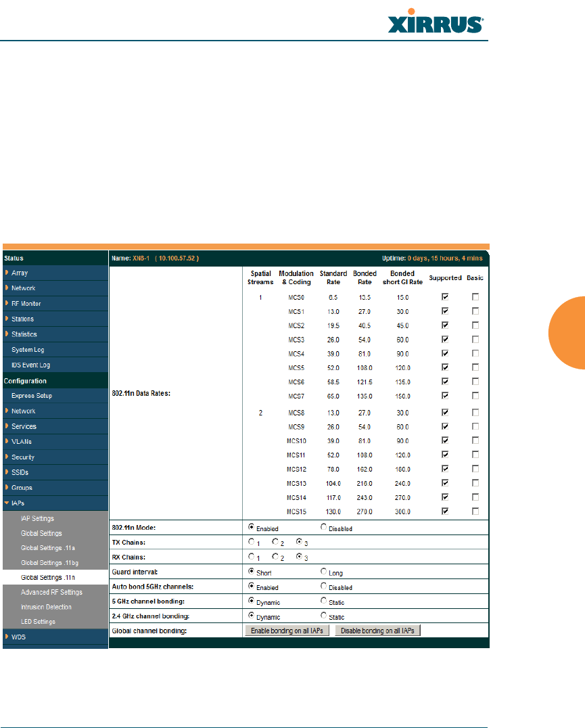Open Groups menu item

[22, 488]
